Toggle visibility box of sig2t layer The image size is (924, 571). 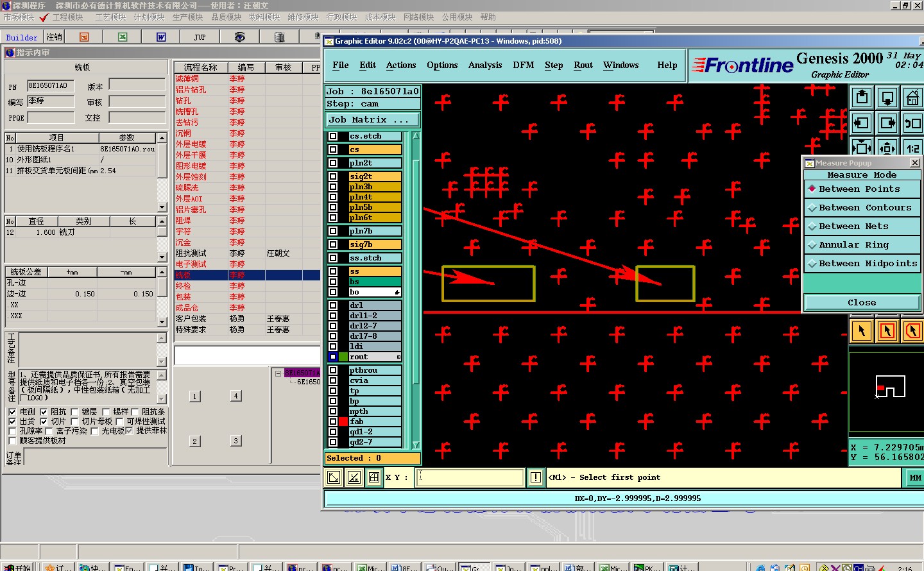[333, 176]
